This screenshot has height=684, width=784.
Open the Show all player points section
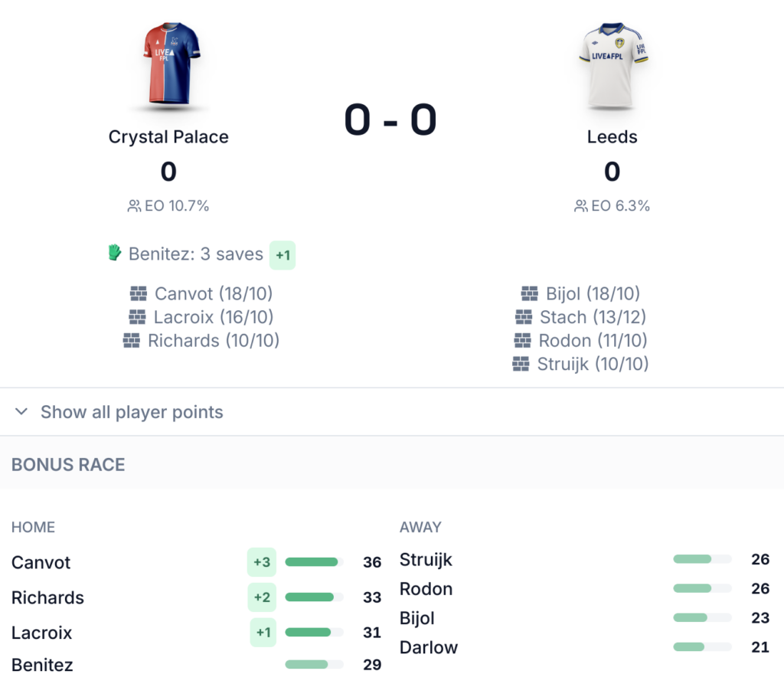click(x=132, y=412)
